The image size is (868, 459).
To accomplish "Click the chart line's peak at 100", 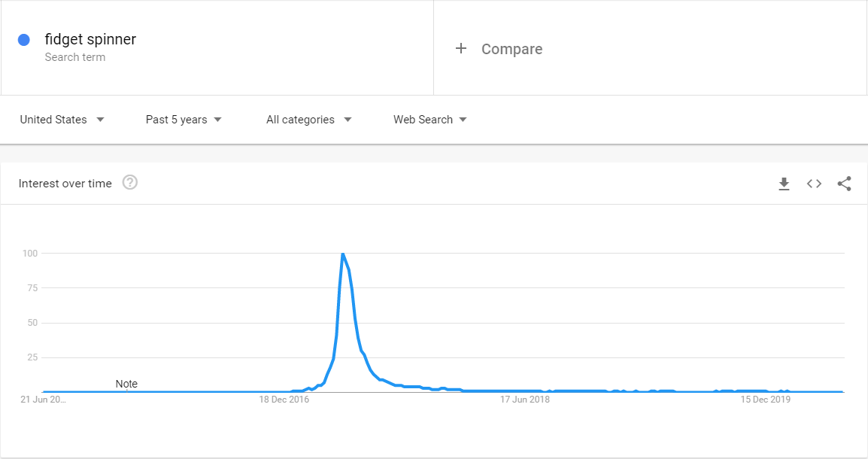I will coord(343,254).
